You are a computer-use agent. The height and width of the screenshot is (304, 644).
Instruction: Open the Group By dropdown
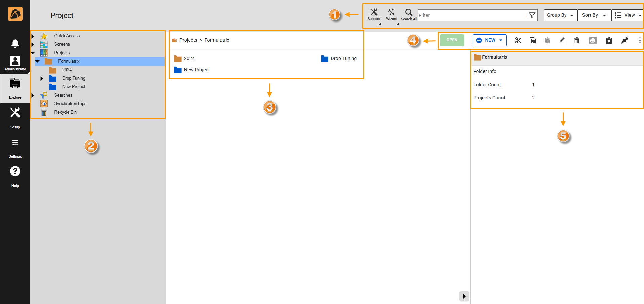coord(560,15)
